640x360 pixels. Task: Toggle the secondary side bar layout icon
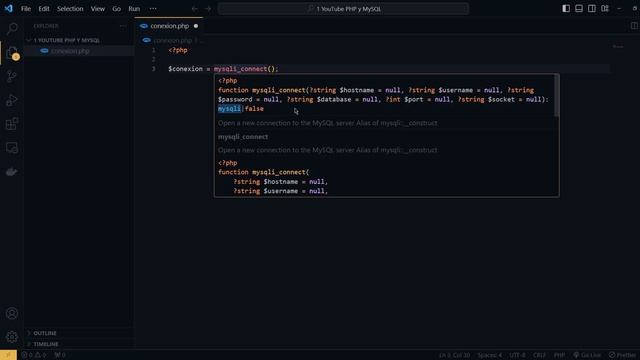(592, 9)
